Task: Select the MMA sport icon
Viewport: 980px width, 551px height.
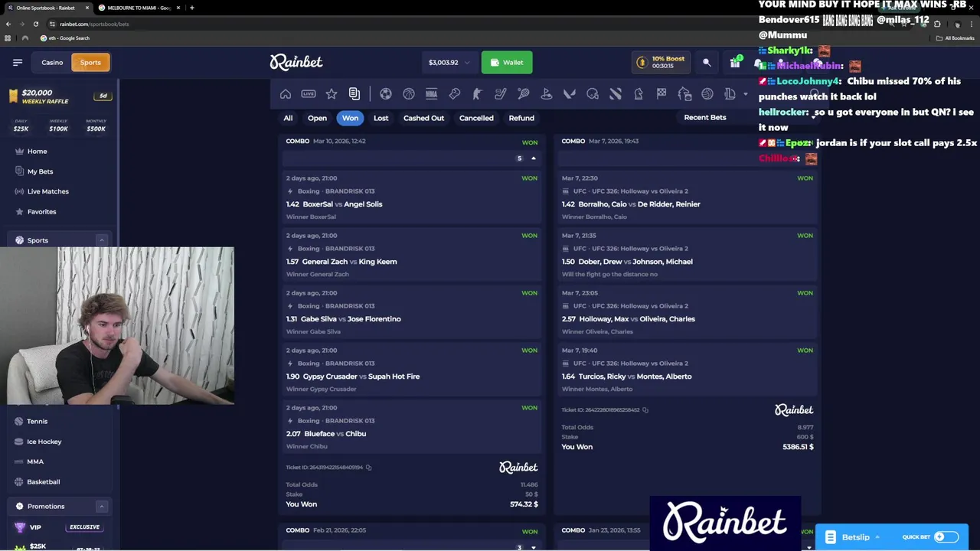Action: click(432, 94)
